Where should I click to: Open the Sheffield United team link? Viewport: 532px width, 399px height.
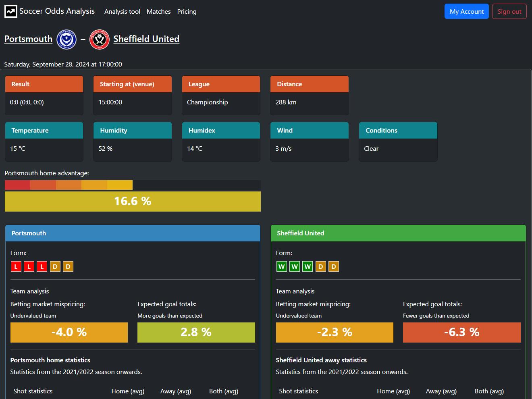pos(146,39)
